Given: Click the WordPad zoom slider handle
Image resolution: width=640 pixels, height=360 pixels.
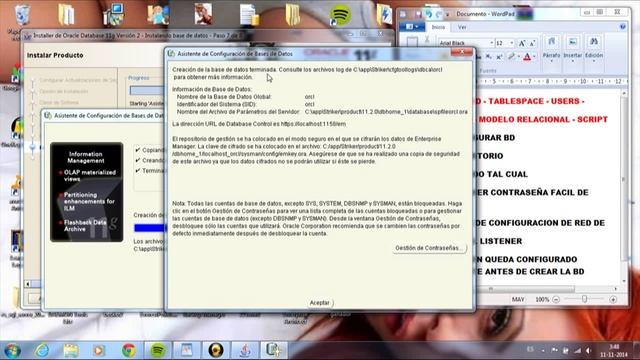Looking at the screenshot, I should (x=584, y=299).
